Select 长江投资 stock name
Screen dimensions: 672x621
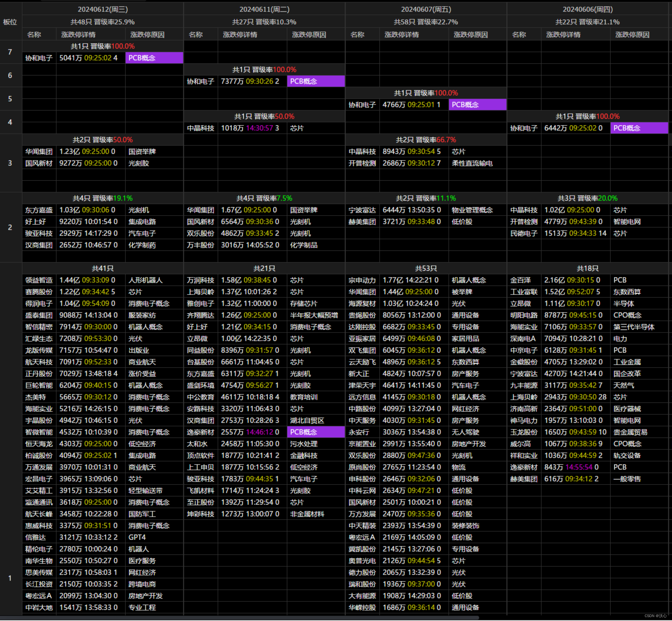point(39,584)
